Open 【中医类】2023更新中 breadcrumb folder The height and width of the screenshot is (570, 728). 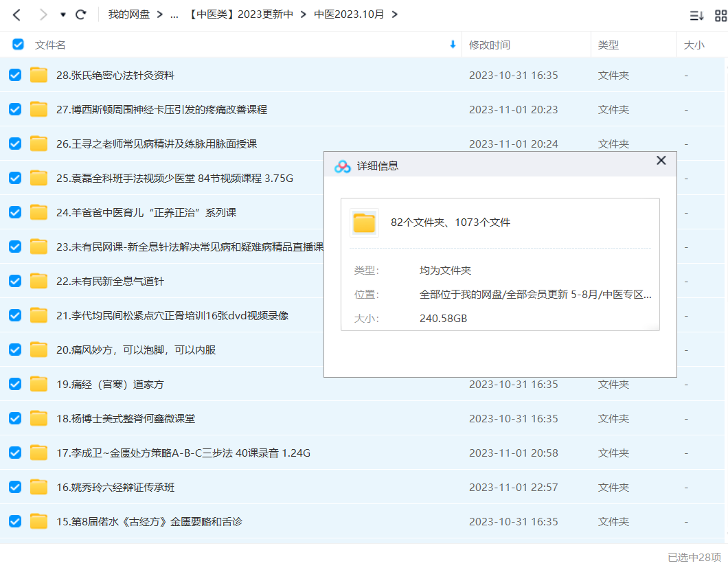point(240,14)
